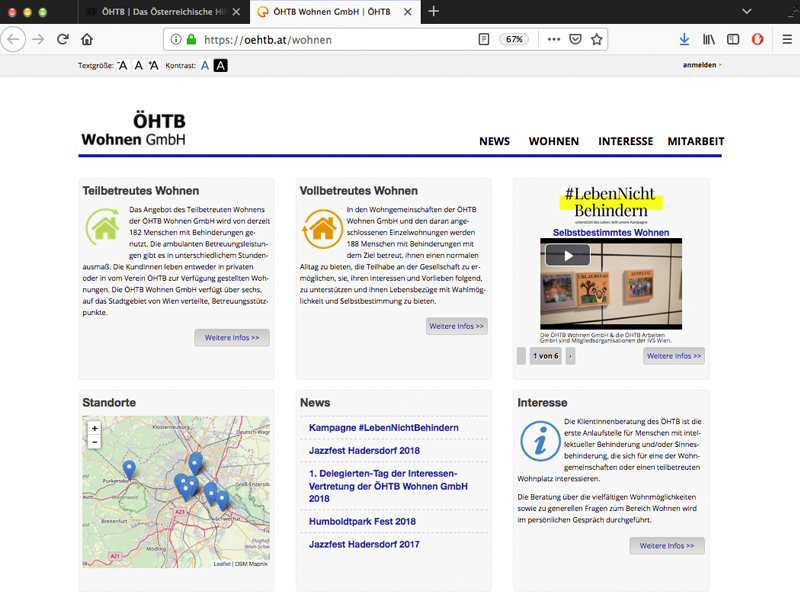Switch to the light contrast option
This screenshot has height=600, width=800.
pos(204,65)
